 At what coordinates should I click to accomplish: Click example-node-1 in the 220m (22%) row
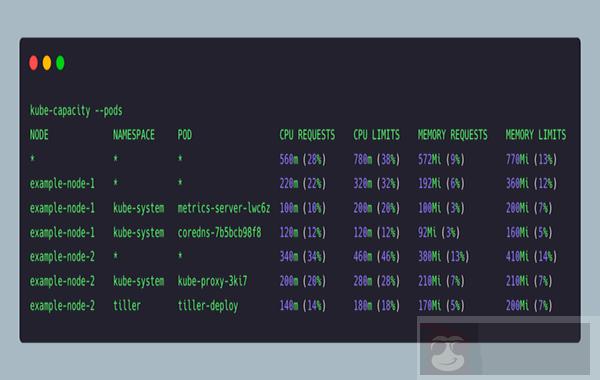tap(62, 184)
